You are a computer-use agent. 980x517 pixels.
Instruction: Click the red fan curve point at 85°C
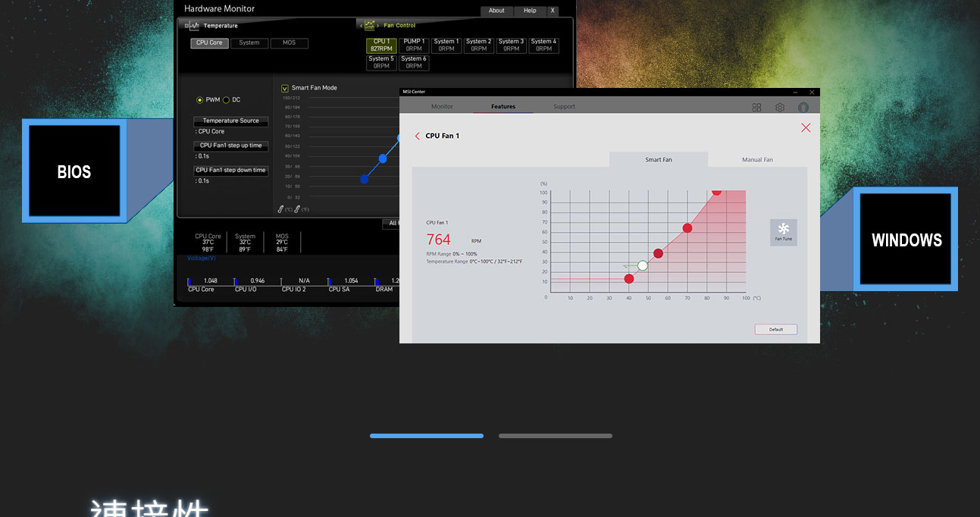(716, 192)
